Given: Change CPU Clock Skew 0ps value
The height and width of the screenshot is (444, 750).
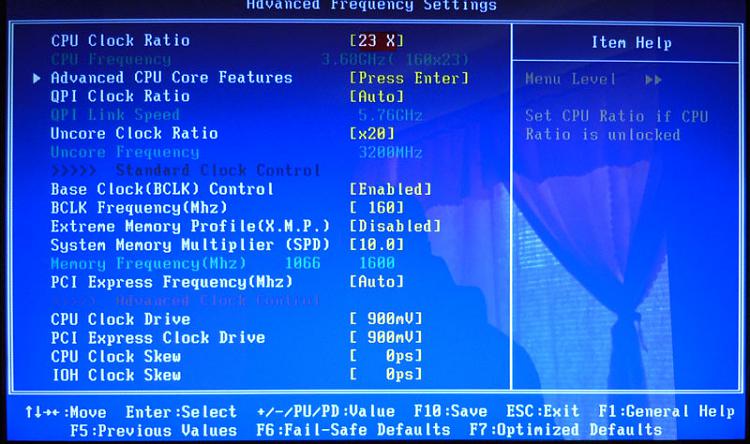Looking at the screenshot, I should coord(386,356).
